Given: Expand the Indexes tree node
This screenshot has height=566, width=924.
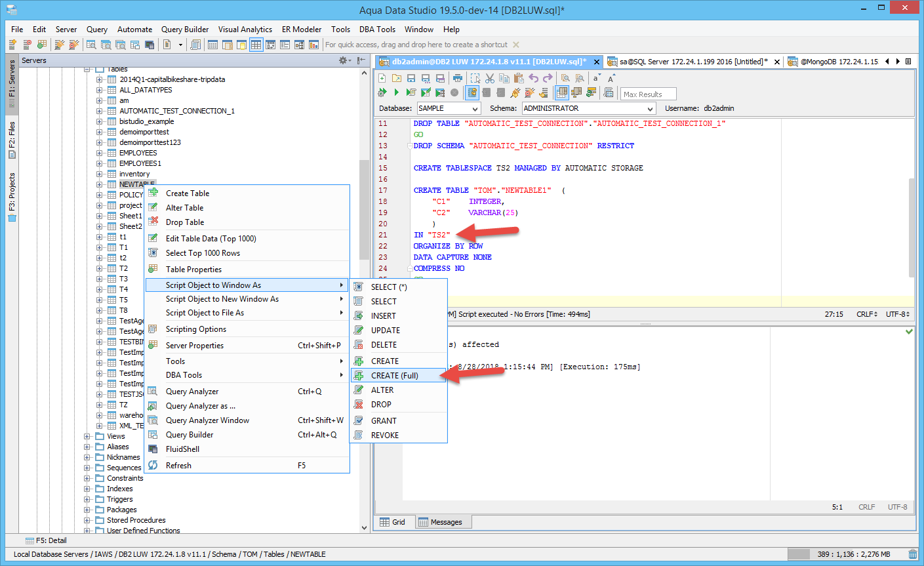Looking at the screenshot, I should (87, 489).
